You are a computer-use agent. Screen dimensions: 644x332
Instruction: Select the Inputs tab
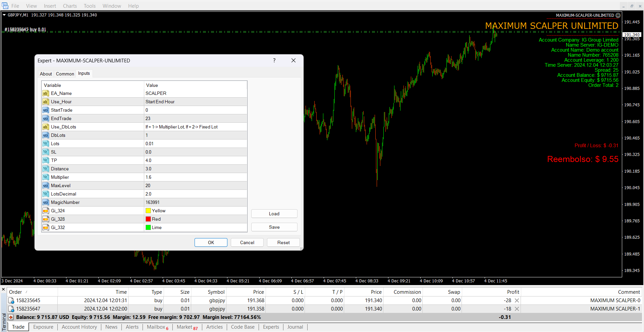(84, 73)
